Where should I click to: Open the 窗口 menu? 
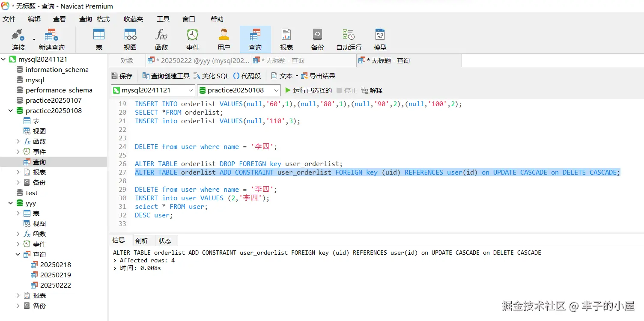coord(189,19)
